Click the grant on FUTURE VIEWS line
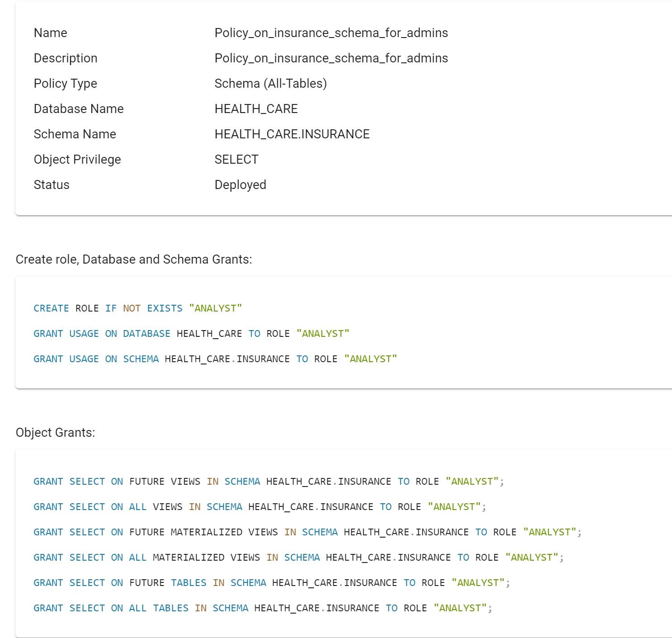Screen dimensions: 672x638 (x=269, y=482)
